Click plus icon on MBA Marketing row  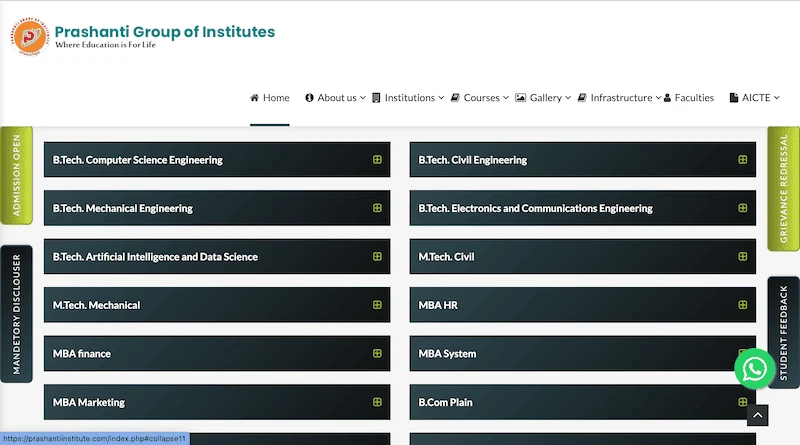377,402
